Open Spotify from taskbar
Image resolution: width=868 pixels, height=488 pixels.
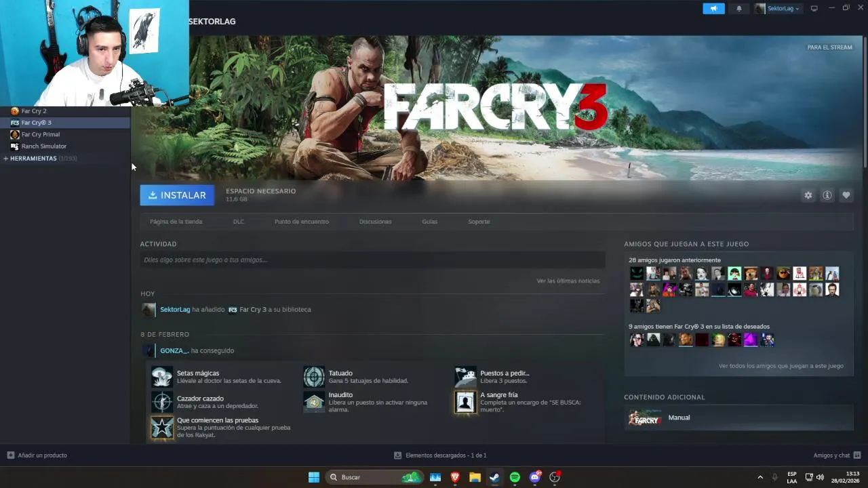(x=515, y=477)
